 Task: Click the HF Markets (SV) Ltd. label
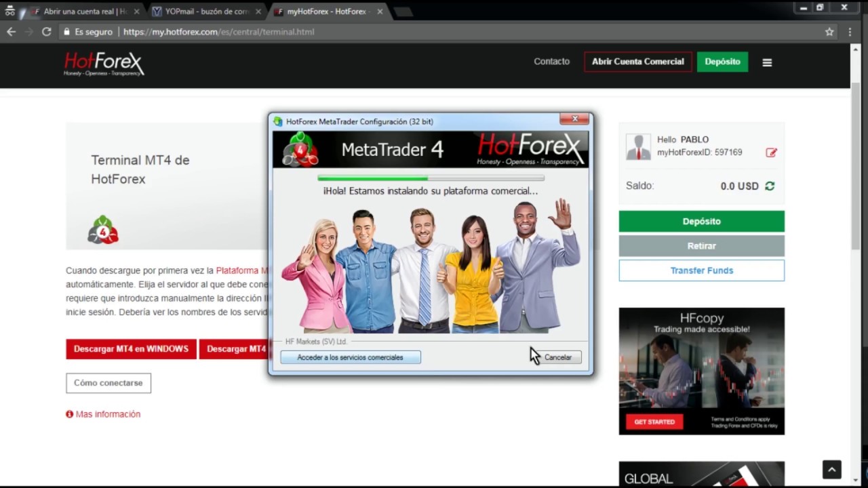(316, 342)
